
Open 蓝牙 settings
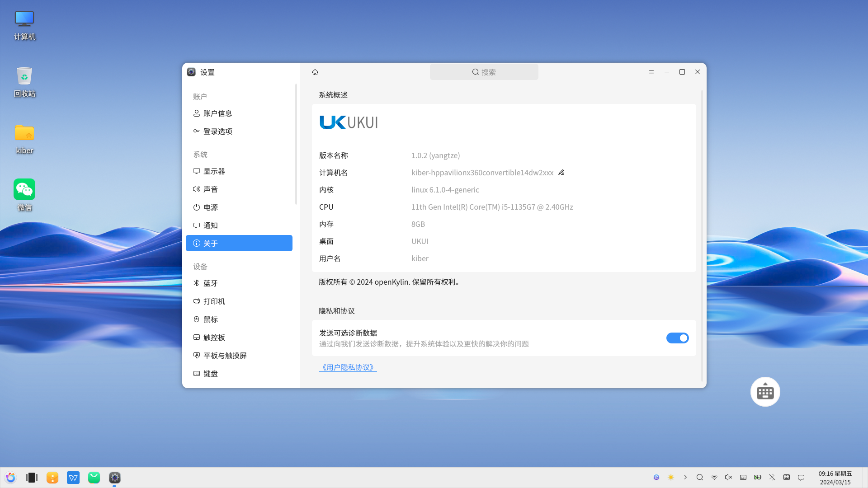point(239,283)
